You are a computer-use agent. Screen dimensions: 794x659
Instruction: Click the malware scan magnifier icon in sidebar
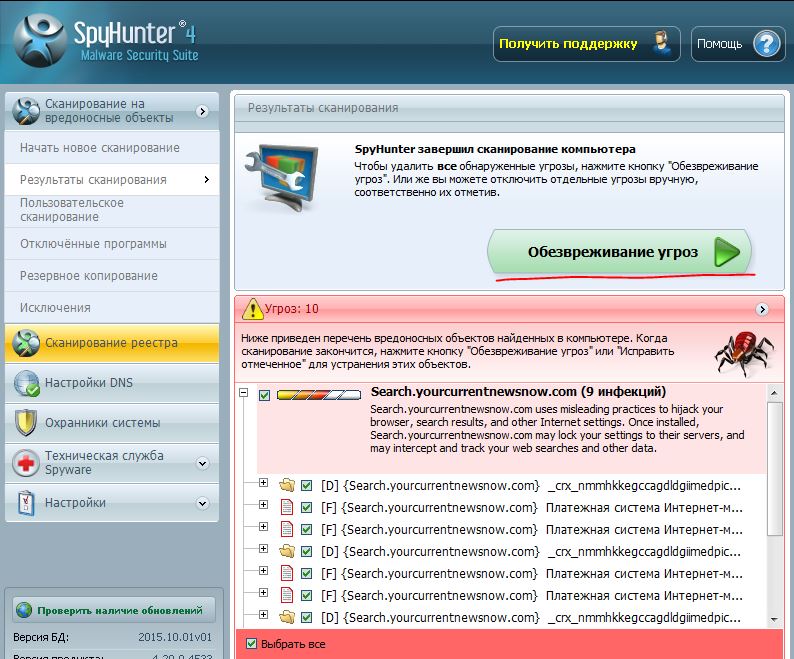pyautogui.click(x=26, y=110)
